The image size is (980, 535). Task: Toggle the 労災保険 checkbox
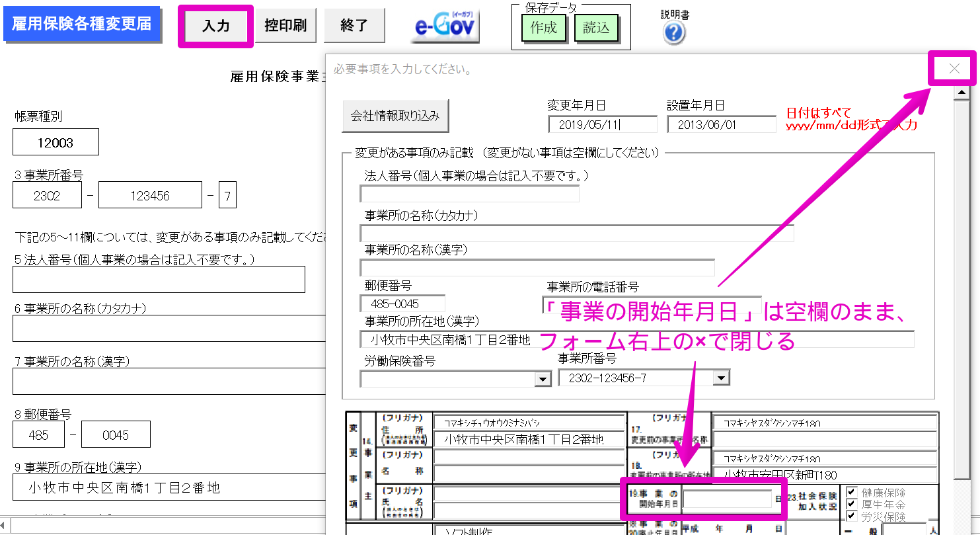[852, 516]
